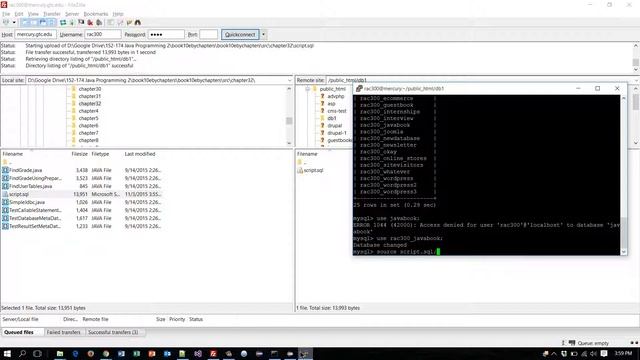Open the Site Manager icon

tap(6, 22)
